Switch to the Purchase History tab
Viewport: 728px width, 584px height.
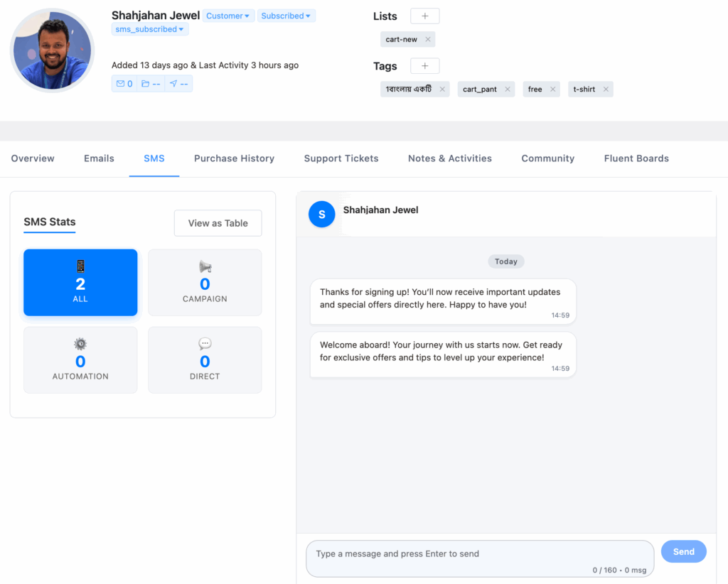(234, 158)
